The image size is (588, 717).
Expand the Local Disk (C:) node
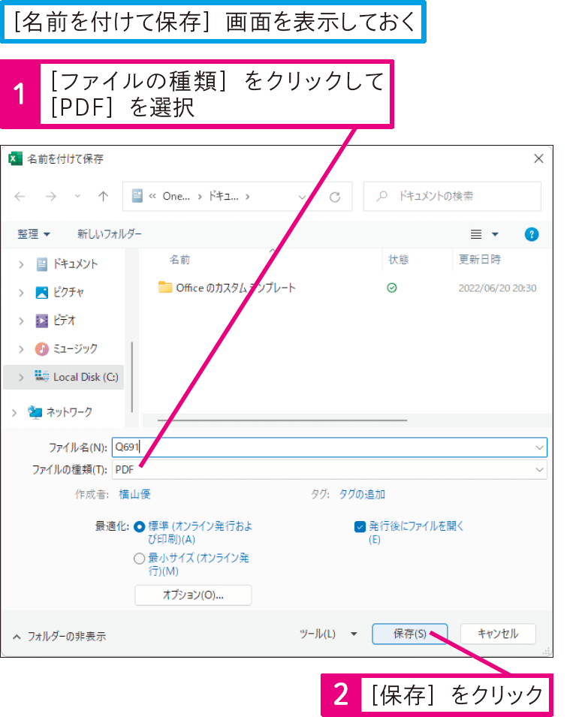pos(21,378)
